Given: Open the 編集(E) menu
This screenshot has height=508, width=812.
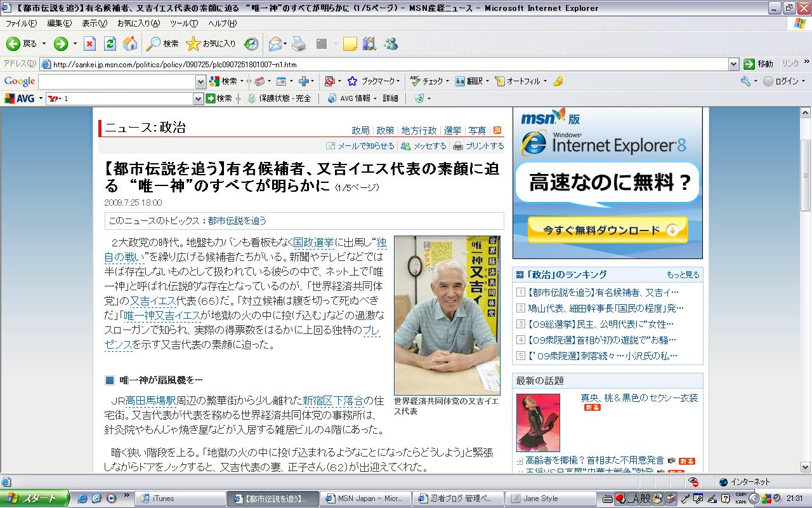Looking at the screenshot, I should (59, 23).
